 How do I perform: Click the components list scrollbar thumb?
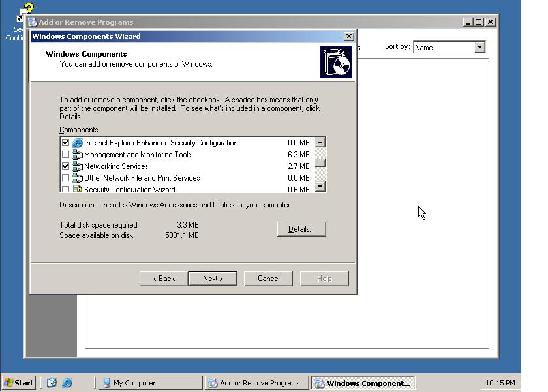320,163
